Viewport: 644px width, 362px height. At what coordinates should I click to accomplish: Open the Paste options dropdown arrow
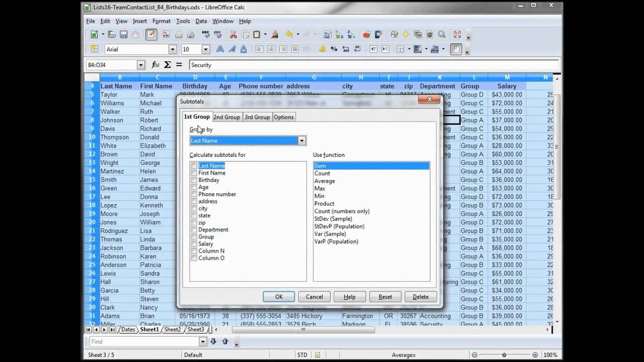coord(265,35)
